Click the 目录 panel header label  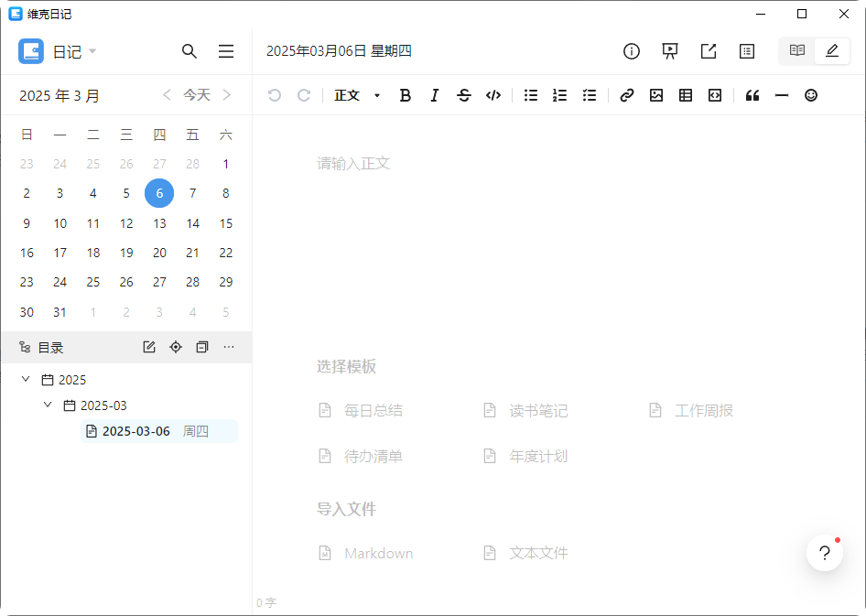tap(51, 348)
